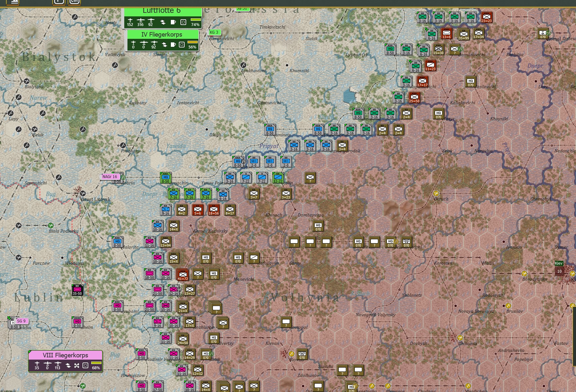This screenshot has width=576, height=392.
Task: Click the Kiev city marker showing 10
Action: click(x=559, y=271)
